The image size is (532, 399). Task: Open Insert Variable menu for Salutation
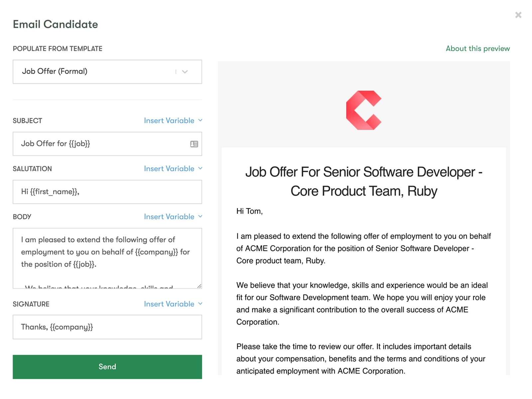pyautogui.click(x=169, y=169)
